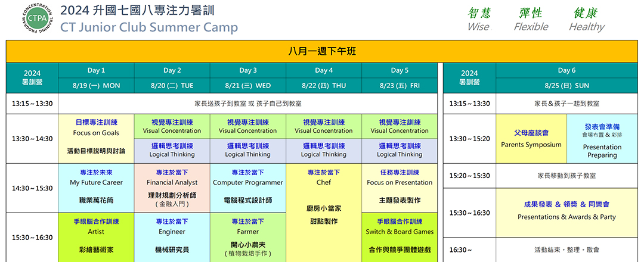Click the Parents Symposium cell
Viewport: 644px width, 262px height.
(x=531, y=139)
